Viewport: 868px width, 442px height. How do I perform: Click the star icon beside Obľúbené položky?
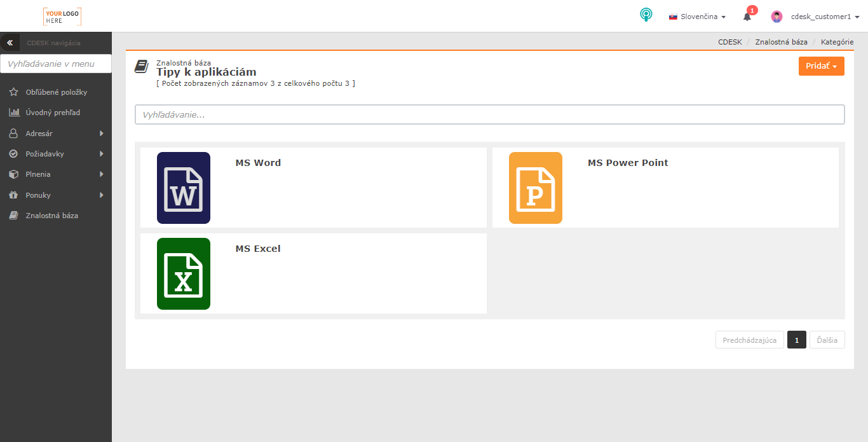13,92
